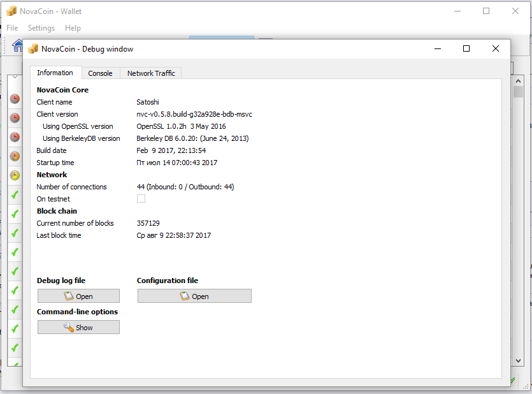
Task: Maximize the NovaCoin Debug window
Action: point(466,49)
